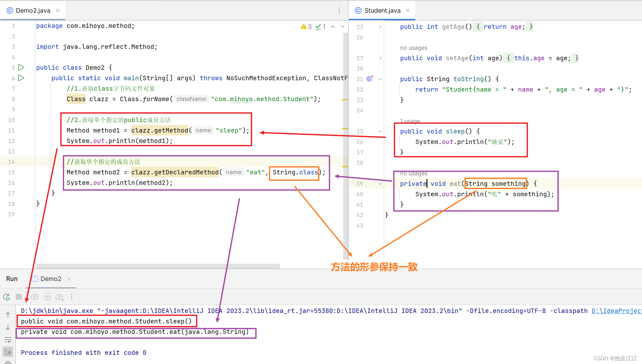Expand folded setAge method at line 27

380,58
